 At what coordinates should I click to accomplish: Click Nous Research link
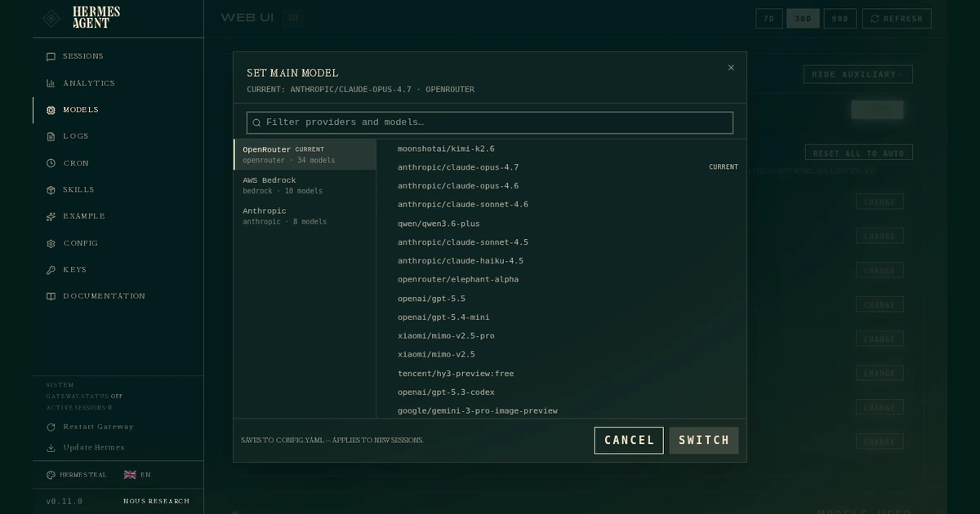pyautogui.click(x=157, y=501)
